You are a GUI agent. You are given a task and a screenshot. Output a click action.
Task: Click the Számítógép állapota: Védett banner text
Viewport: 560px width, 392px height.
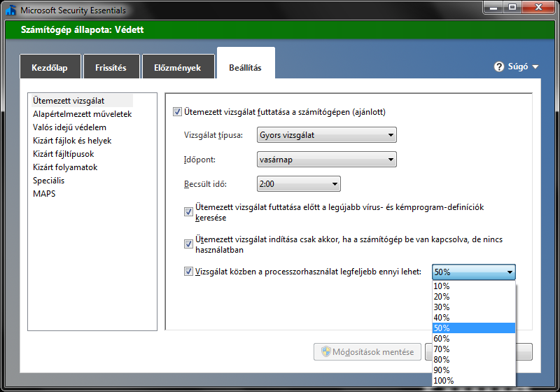(82, 29)
